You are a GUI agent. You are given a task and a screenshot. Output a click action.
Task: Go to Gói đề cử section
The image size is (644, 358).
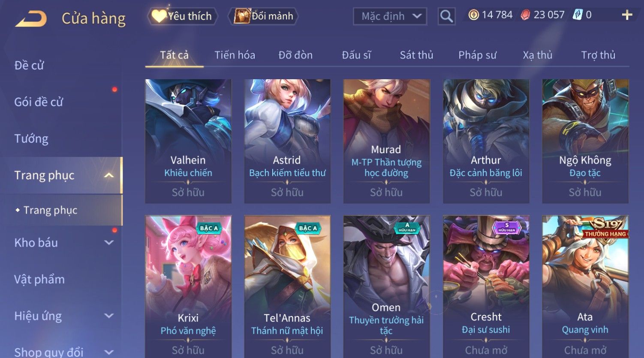coord(39,102)
